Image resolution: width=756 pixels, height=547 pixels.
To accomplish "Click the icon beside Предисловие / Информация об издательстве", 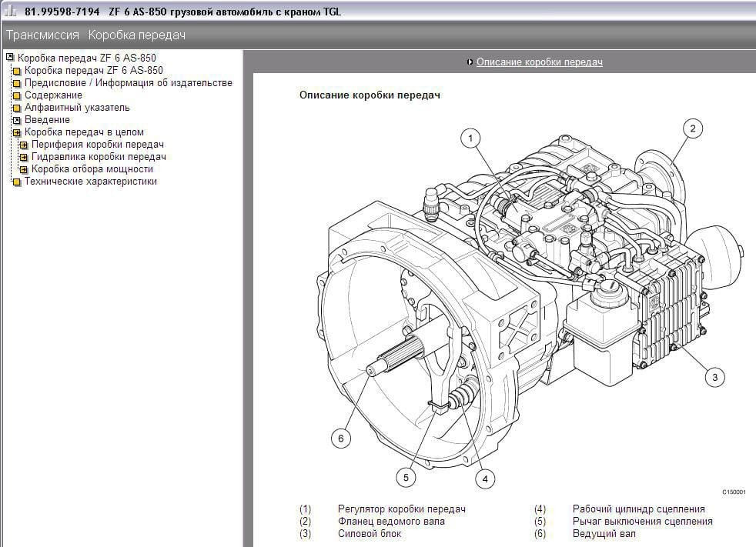I will 17,83.
